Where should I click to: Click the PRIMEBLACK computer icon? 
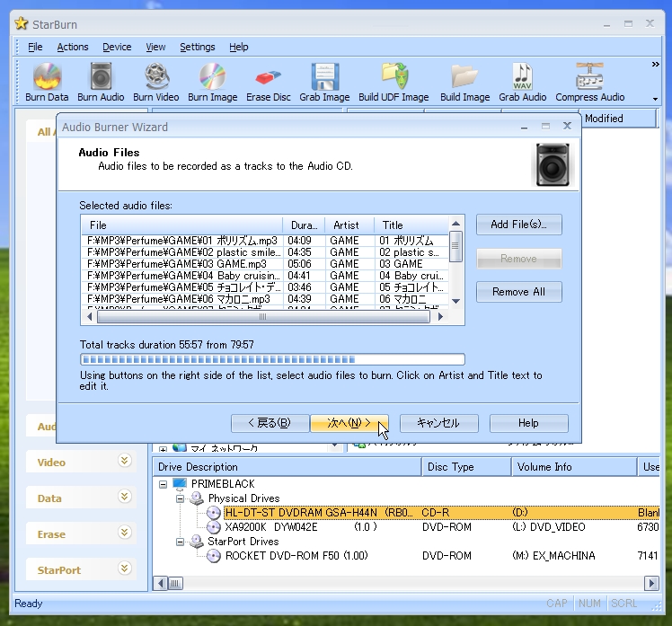click(x=180, y=484)
